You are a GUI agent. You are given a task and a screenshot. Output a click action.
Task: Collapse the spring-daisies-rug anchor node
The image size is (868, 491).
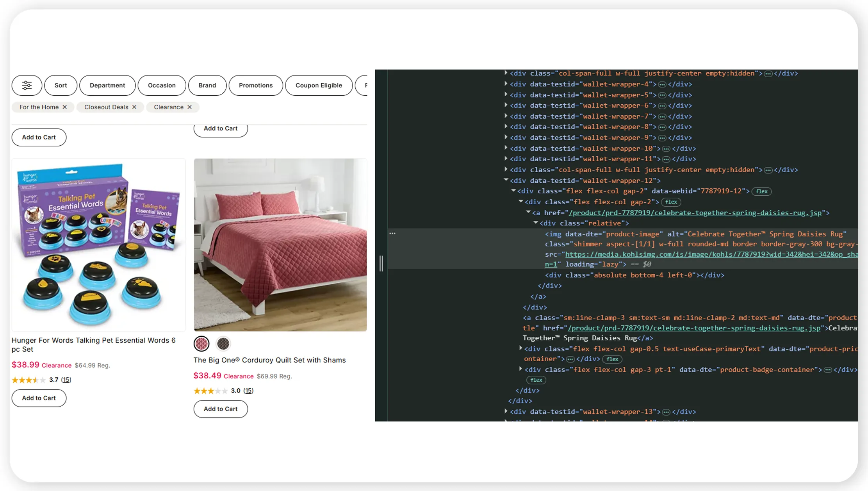[x=528, y=212]
